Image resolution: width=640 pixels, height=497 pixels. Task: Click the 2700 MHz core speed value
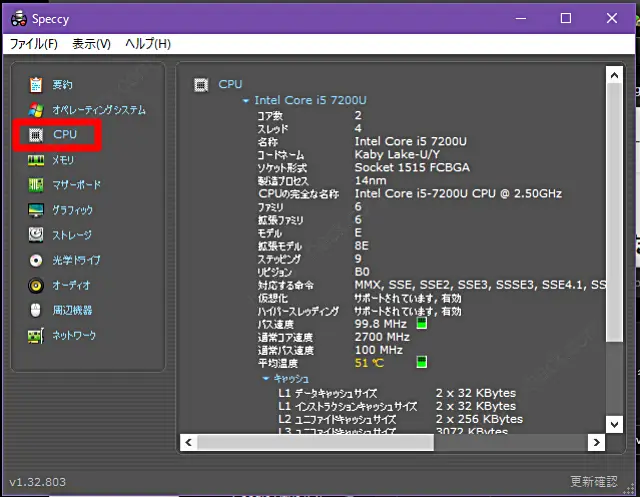[x=382, y=337]
